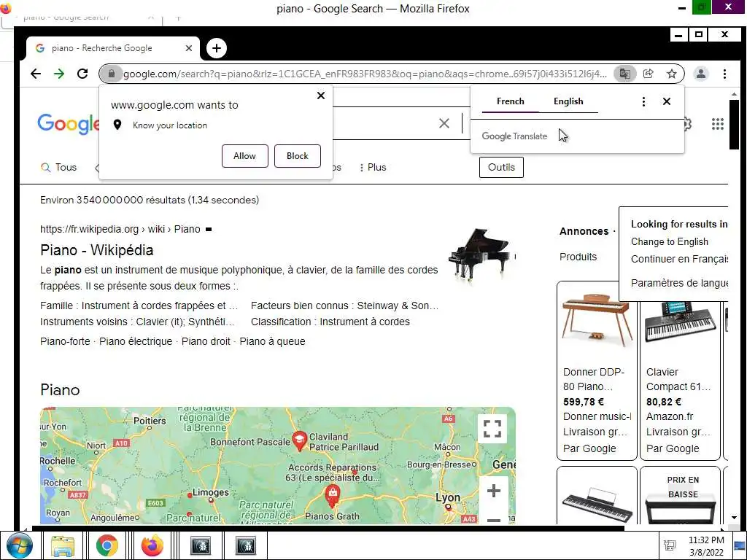Open a new tab with the plus button
747x560 pixels.
(x=216, y=48)
